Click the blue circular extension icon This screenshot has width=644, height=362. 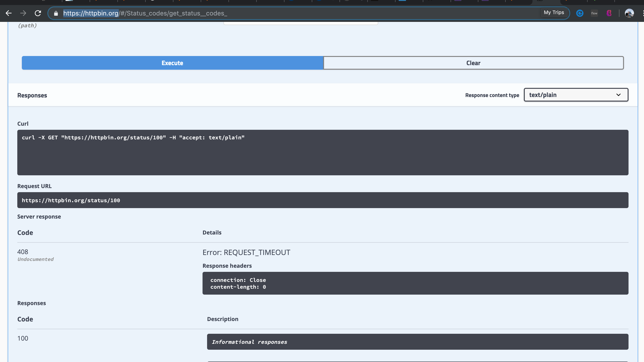tap(580, 13)
